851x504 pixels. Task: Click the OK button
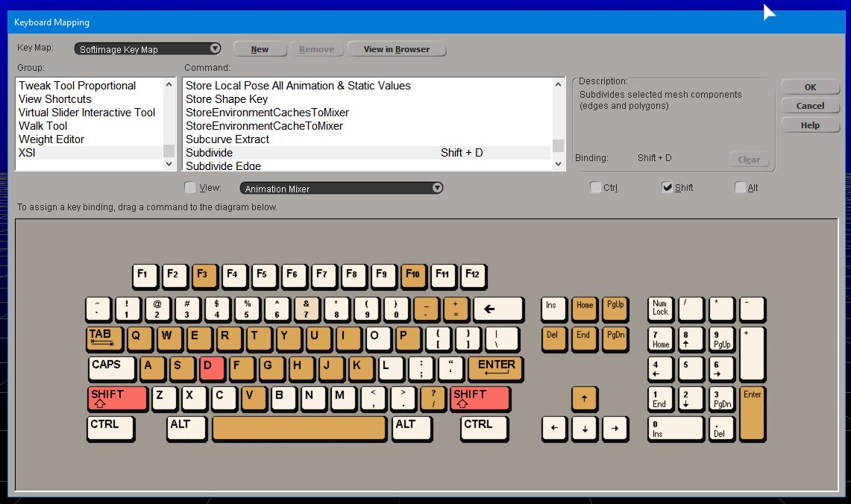point(810,87)
